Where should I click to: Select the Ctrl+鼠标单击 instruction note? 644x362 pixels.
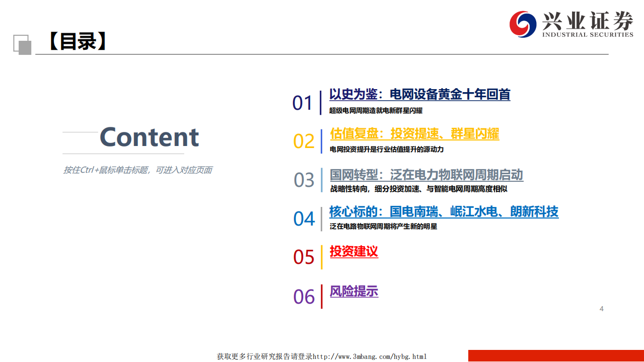click(x=138, y=170)
